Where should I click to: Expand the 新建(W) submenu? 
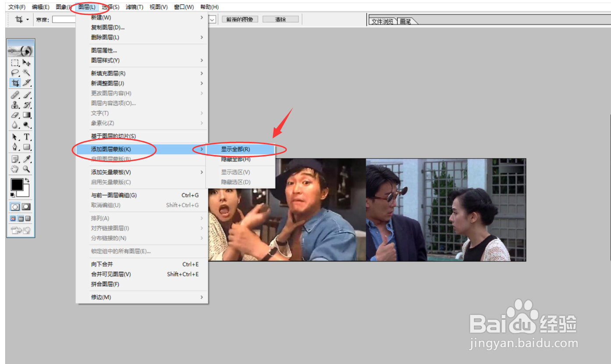(x=202, y=18)
